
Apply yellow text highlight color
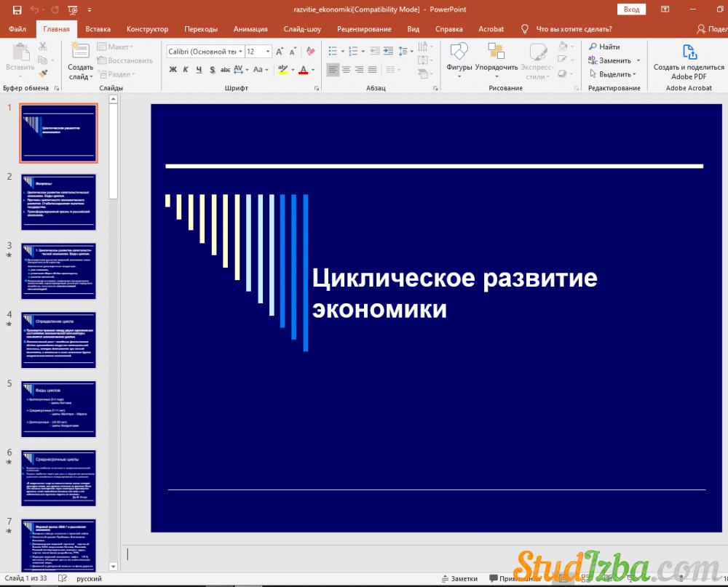[282, 70]
